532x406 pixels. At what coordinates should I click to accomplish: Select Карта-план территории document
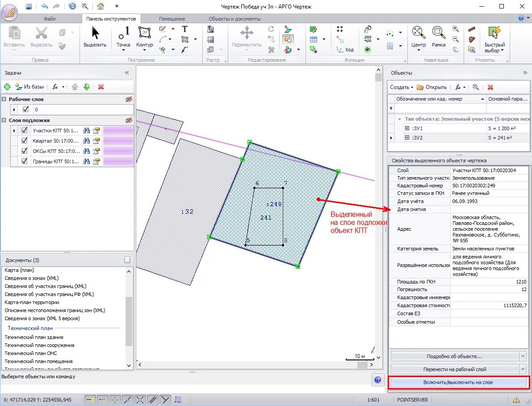coord(32,302)
